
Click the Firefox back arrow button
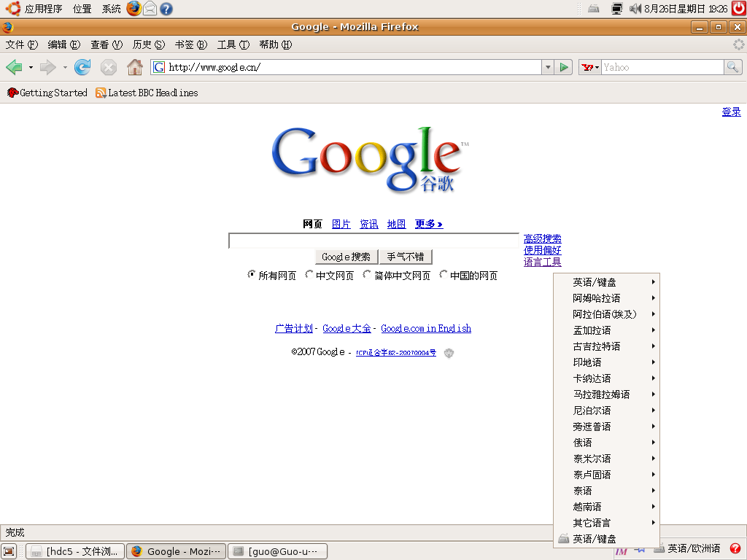(x=15, y=67)
